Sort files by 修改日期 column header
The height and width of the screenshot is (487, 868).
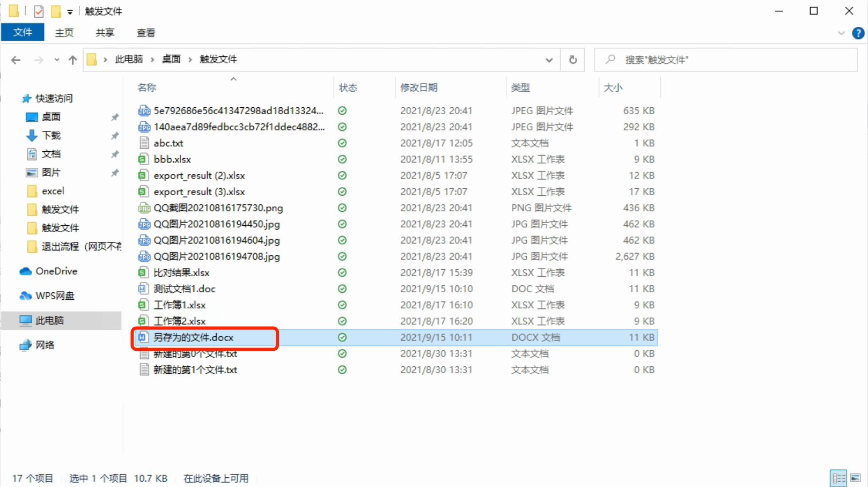click(418, 87)
